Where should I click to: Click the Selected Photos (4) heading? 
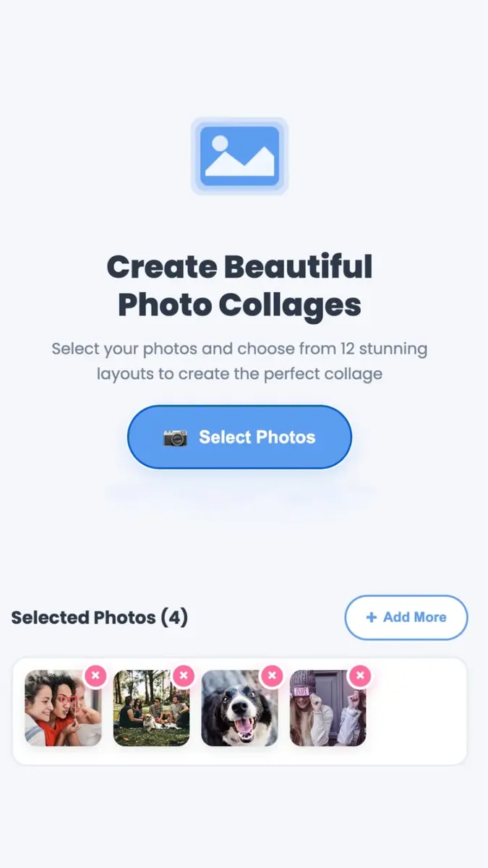coord(99,618)
